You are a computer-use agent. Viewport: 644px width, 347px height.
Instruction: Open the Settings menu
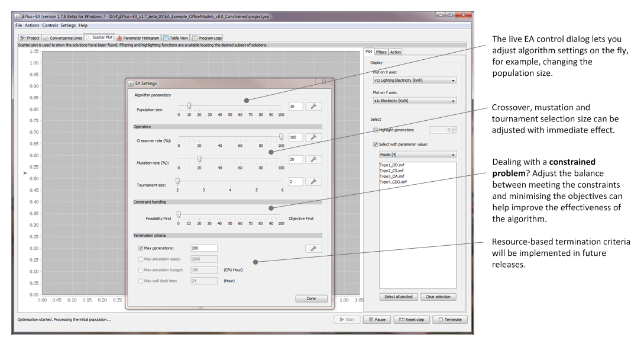point(68,25)
